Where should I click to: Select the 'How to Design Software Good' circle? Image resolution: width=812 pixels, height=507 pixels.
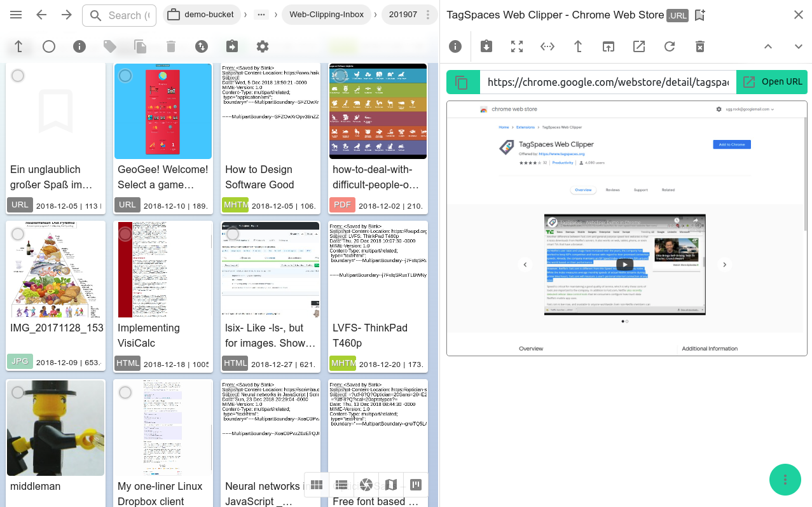pyautogui.click(x=233, y=76)
